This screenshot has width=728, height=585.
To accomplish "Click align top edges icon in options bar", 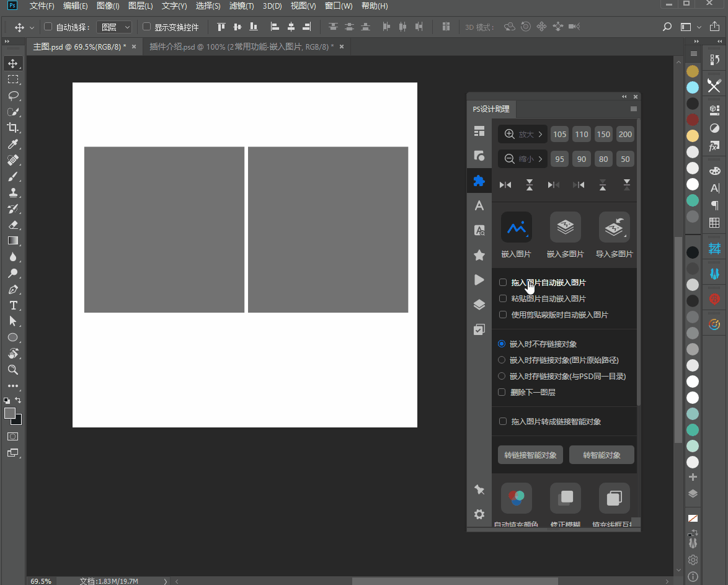I will coord(221,27).
